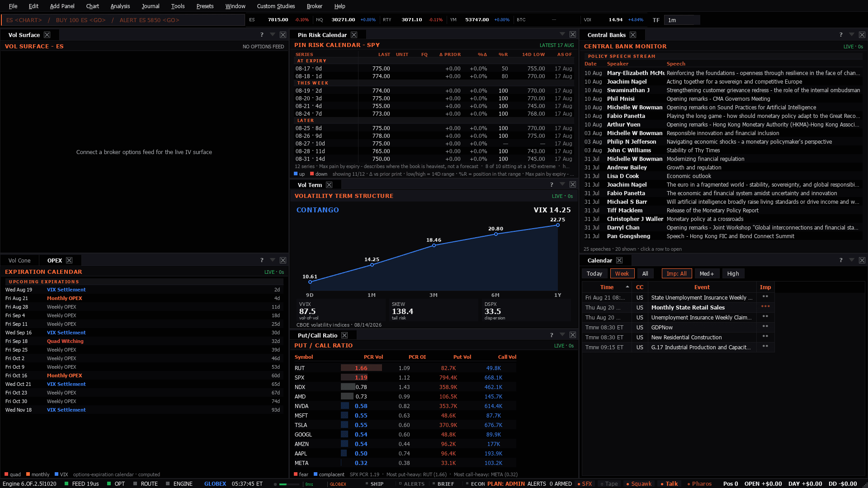
Task: Toggle Squawk in status bar
Action: [639, 483]
